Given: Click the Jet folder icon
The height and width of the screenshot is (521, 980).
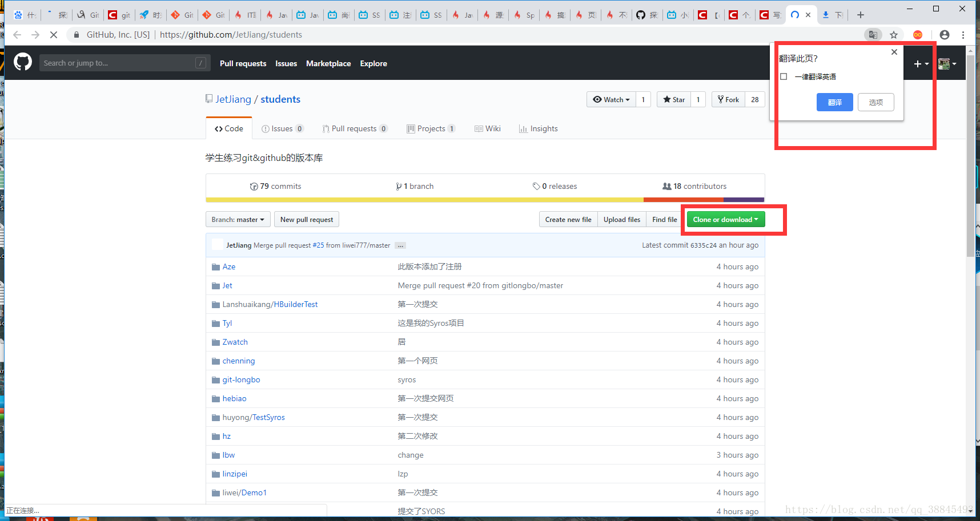Looking at the screenshot, I should pos(215,286).
